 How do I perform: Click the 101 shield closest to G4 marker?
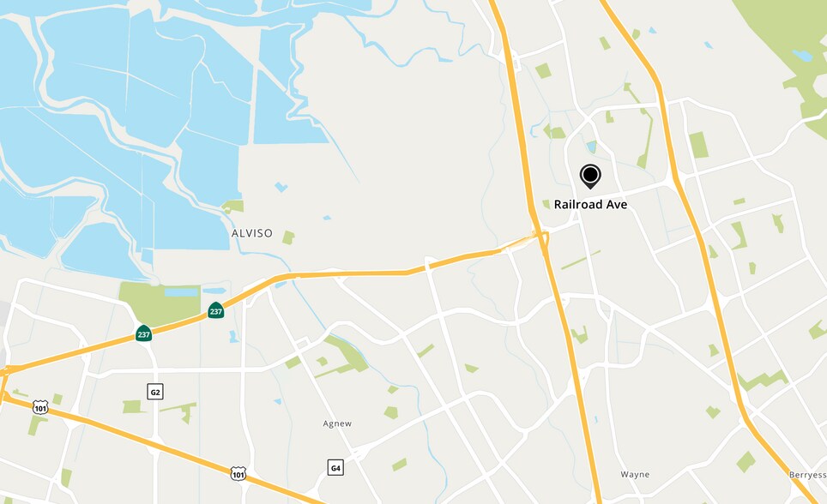click(x=238, y=473)
